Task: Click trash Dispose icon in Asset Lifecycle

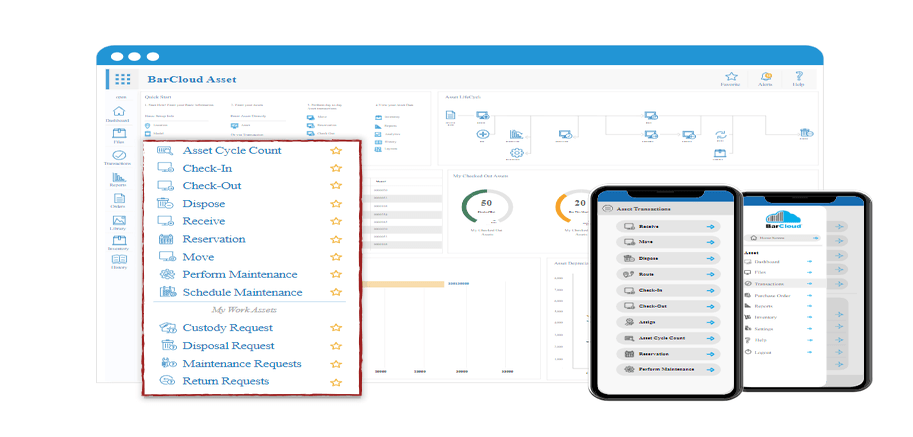Action: (806, 134)
